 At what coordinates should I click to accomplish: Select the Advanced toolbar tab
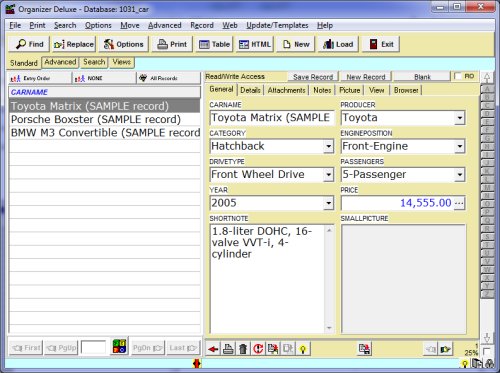[60, 62]
